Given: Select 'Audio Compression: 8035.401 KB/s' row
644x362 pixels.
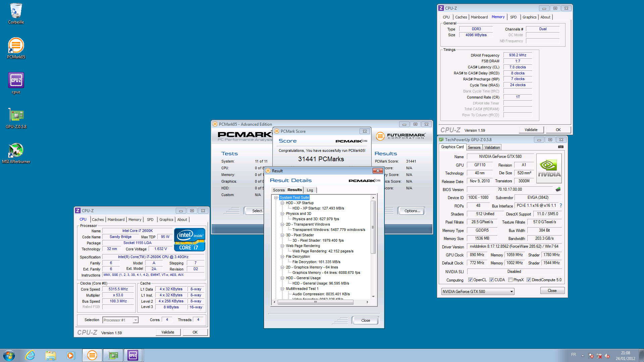Looking at the screenshot, I should [321, 294].
